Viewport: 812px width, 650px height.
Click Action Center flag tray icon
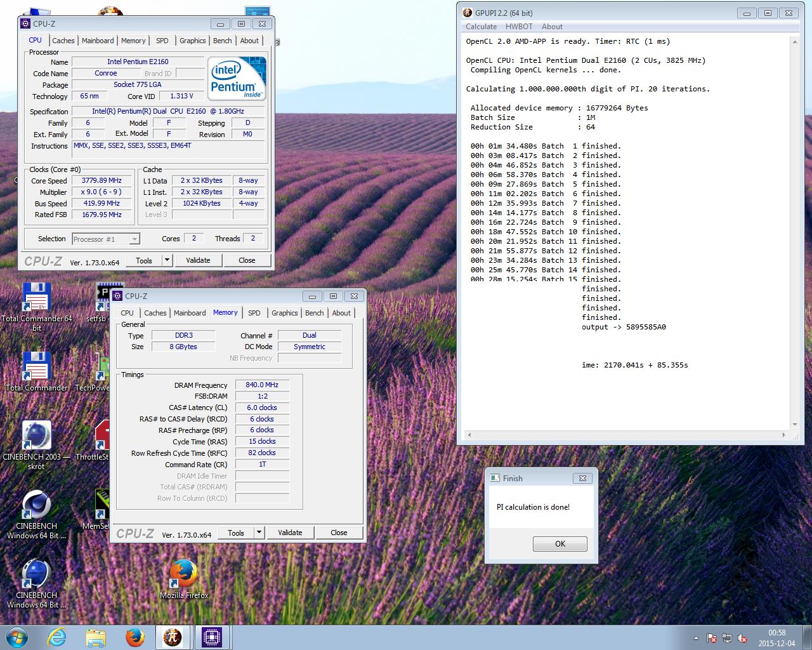click(712, 638)
